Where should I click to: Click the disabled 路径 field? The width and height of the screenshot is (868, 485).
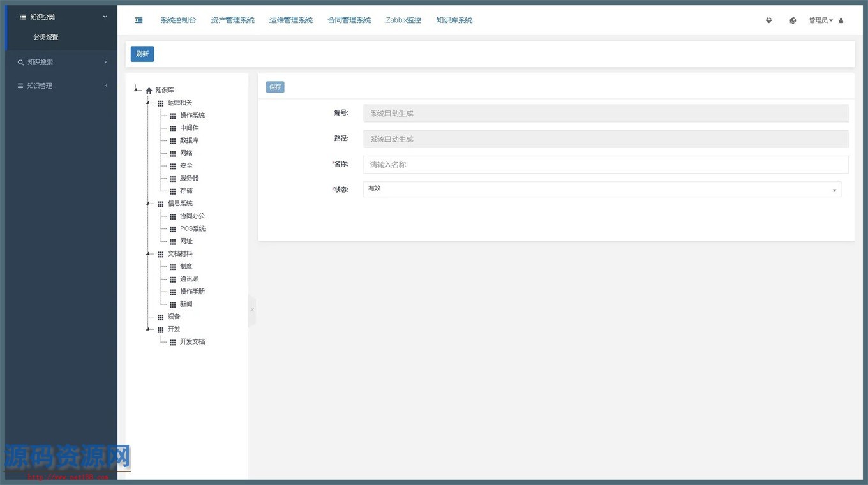pos(606,139)
